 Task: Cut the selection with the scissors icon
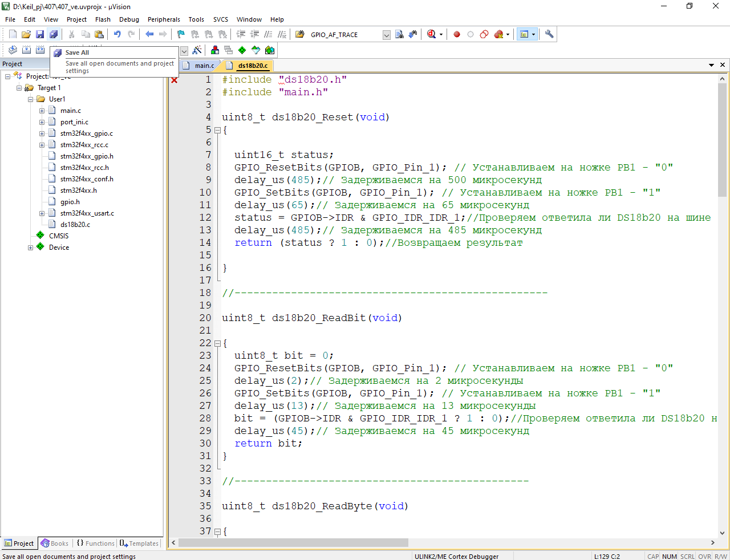pos(71,34)
